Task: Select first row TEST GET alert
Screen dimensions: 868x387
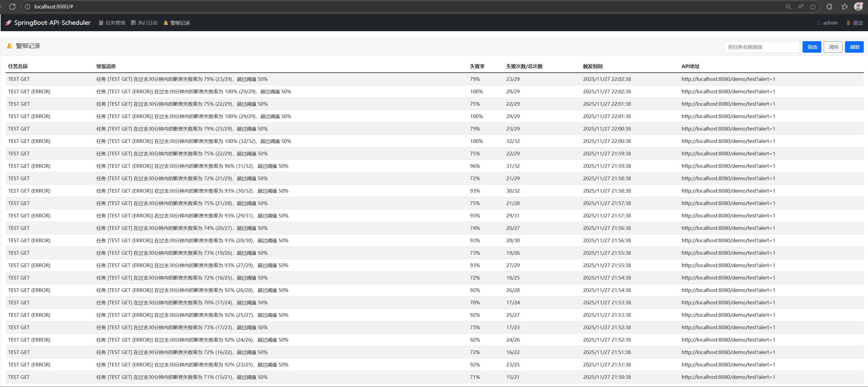Action: (19, 79)
